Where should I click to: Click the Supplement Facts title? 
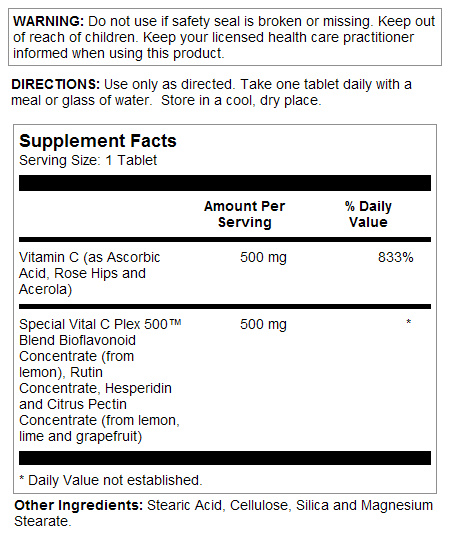tap(98, 141)
